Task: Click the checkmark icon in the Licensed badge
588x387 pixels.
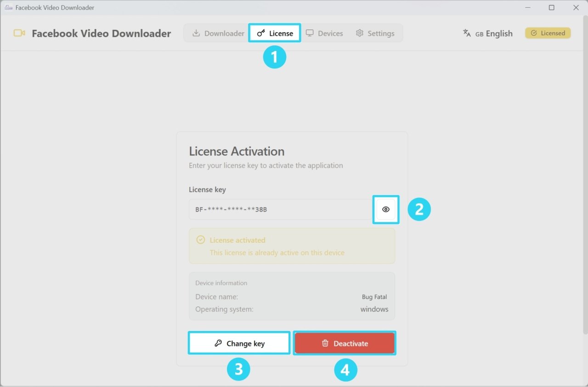Action: click(x=534, y=33)
